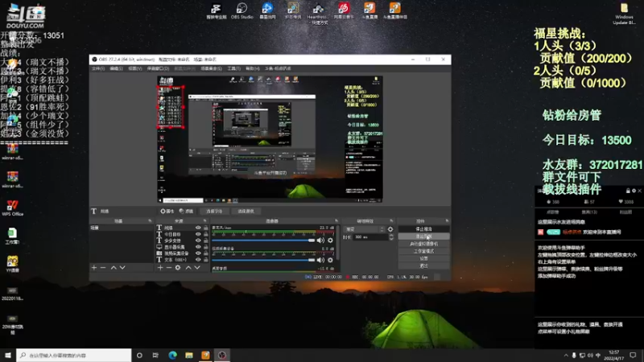The image size is (644, 362).
Task: Click the recording button in controls
Action: pos(423,237)
